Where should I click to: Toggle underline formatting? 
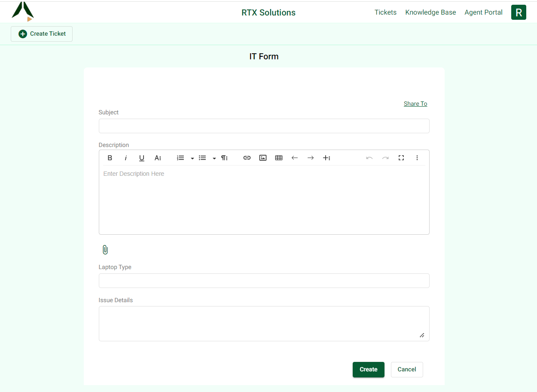pyautogui.click(x=141, y=158)
